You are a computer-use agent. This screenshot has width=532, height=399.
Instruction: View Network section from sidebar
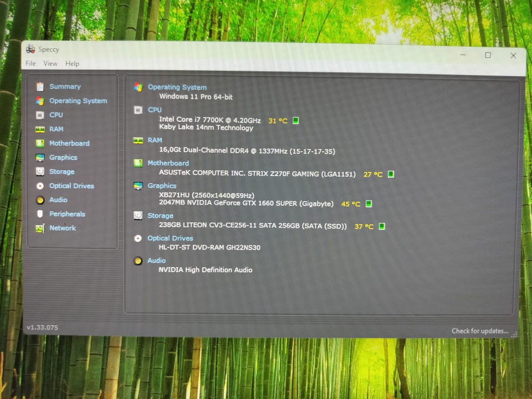63,228
